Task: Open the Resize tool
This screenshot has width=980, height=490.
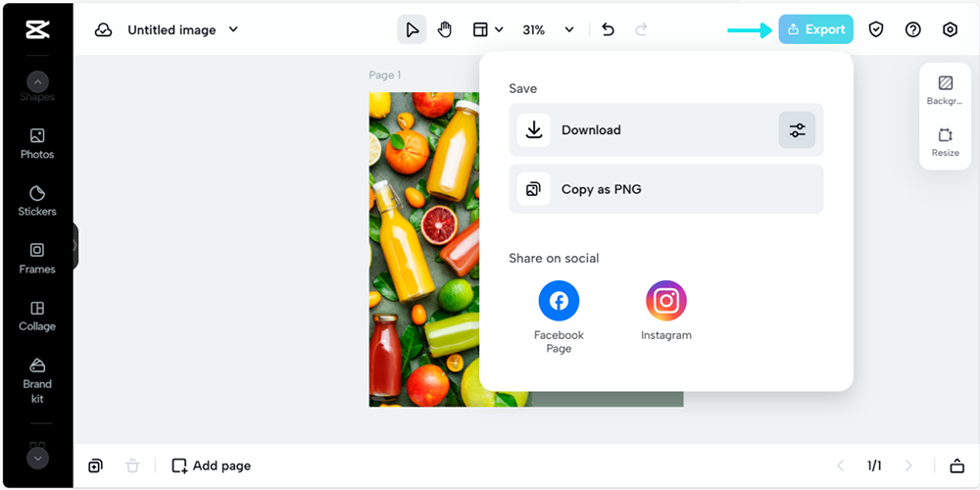Action: click(x=945, y=142)
